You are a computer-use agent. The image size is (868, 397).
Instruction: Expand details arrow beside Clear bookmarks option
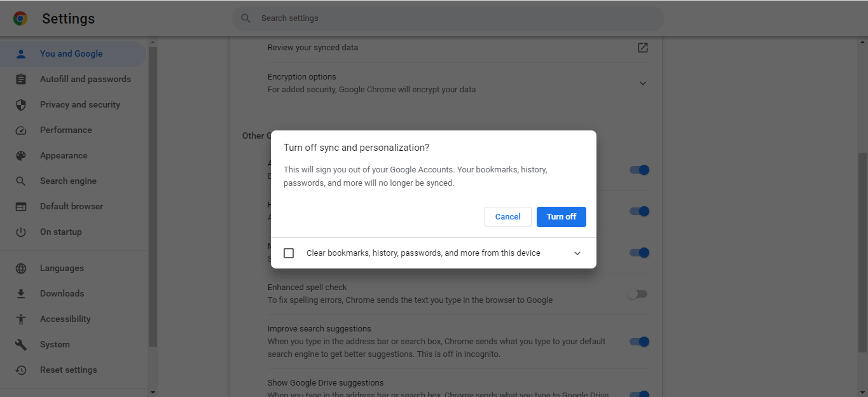click(577, 253)
